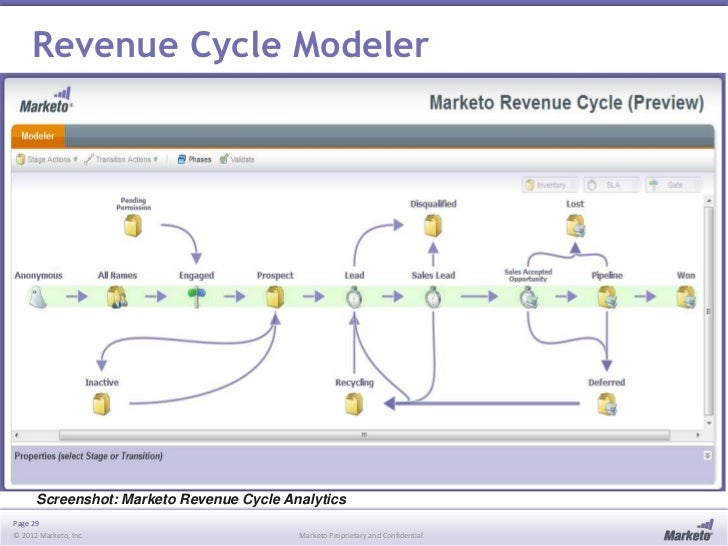
Task: Click the Prospect stage label
Action: tap(275, 275)
